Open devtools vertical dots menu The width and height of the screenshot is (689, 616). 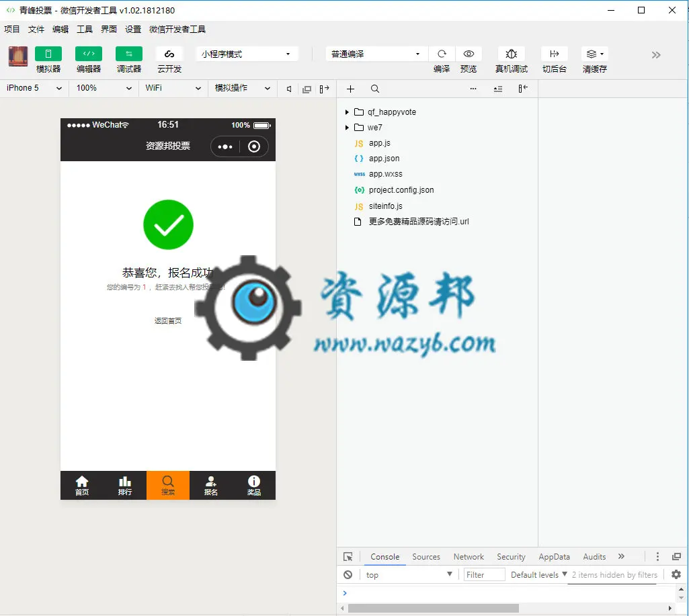[657, 557]
